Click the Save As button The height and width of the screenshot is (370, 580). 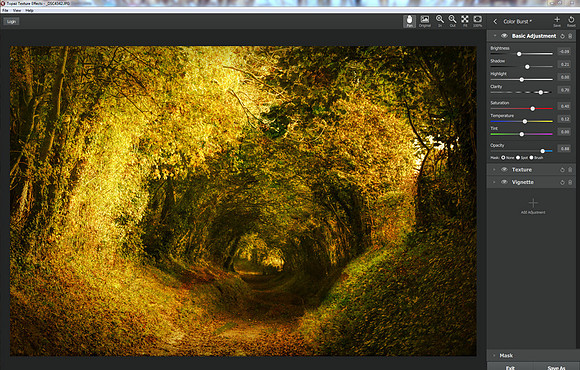click(556, 367)
